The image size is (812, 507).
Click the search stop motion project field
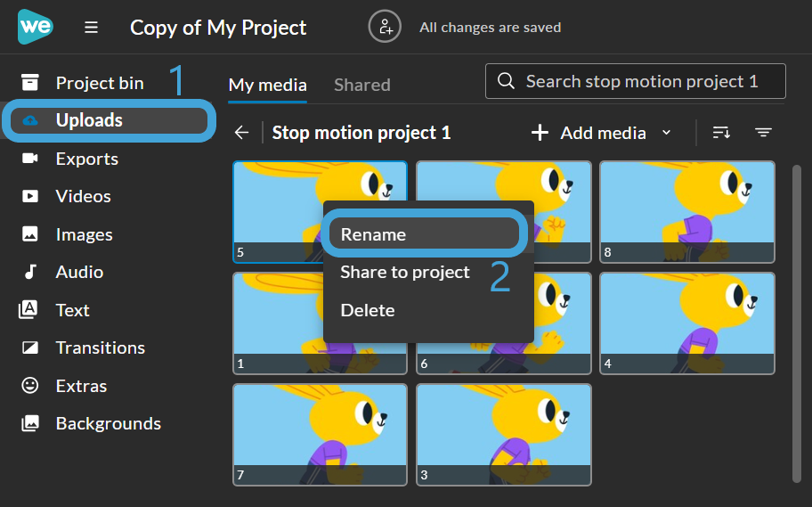click(636, 81)
